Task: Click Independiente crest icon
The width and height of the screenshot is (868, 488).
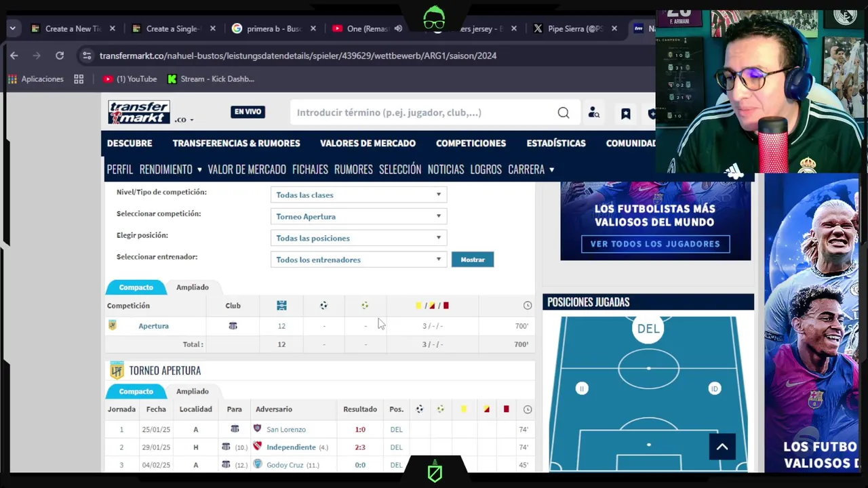Action: pos(257,447)
